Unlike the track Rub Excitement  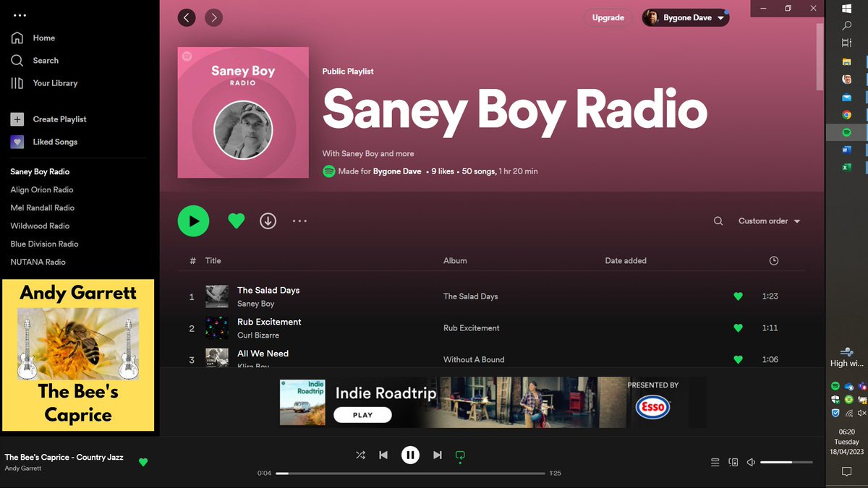pyautogui.click(x=738, y=328)
